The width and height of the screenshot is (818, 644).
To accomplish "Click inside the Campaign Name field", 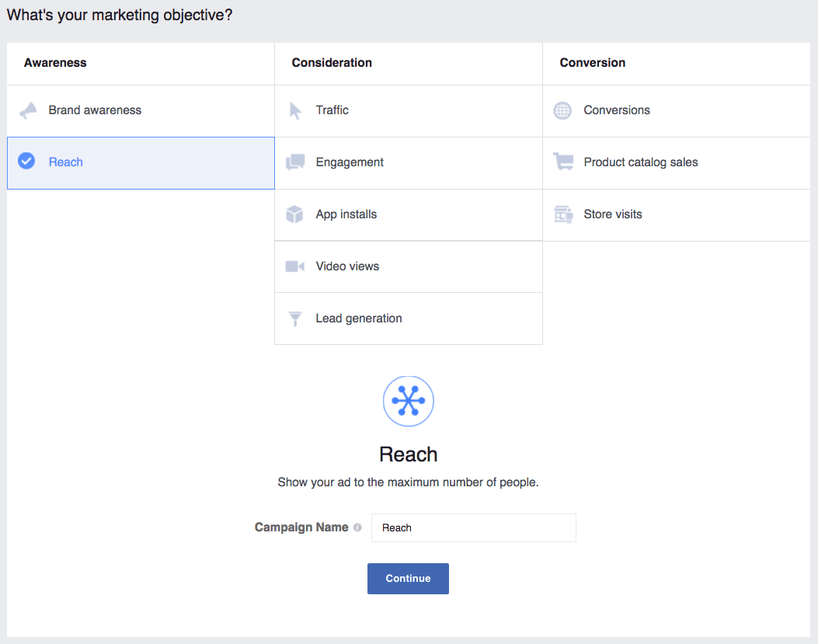I will 473,527.
